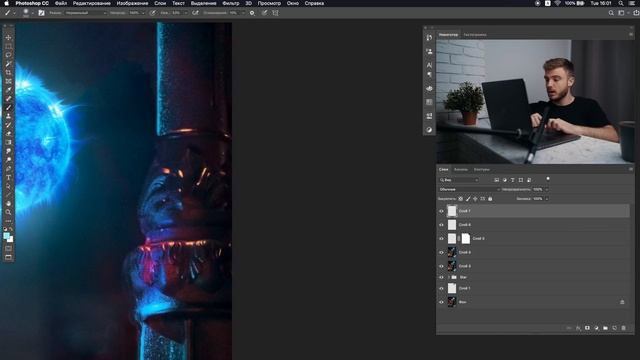Filter layers by pixel layer icon
Viewport: 640px width, 360px height.
[496, 180]
